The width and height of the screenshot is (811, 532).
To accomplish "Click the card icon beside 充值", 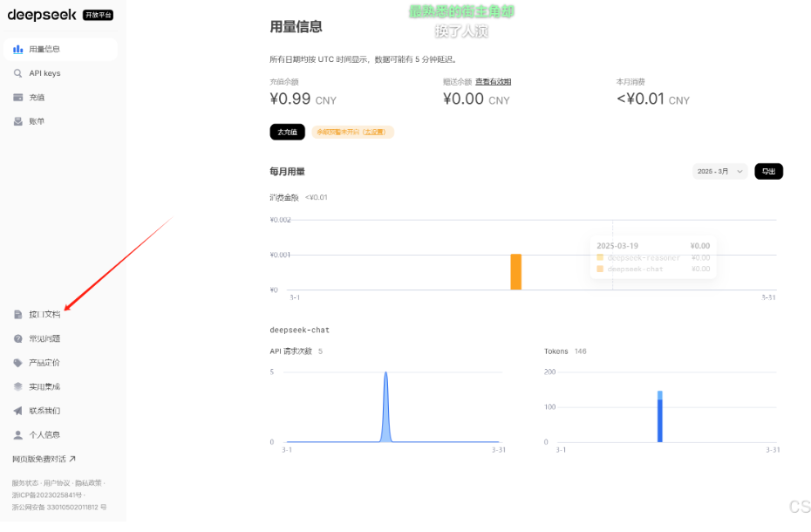I will [18, 98].
